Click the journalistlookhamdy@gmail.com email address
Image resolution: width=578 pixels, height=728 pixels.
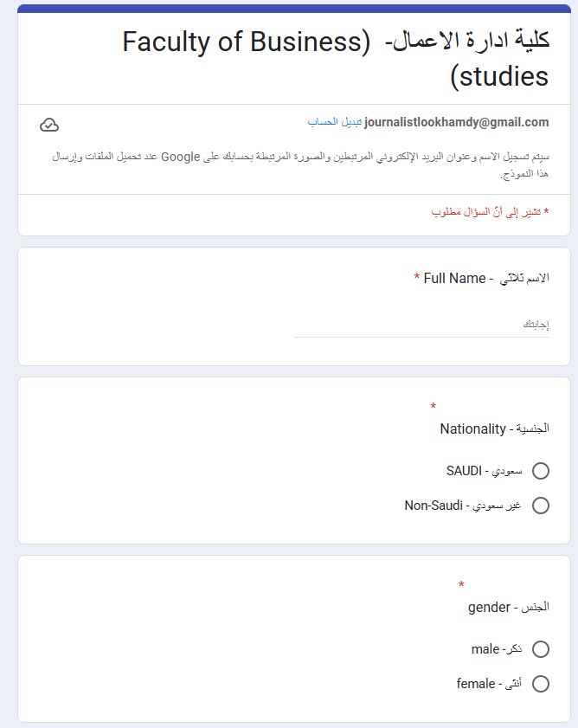click(x=457, y=123)
